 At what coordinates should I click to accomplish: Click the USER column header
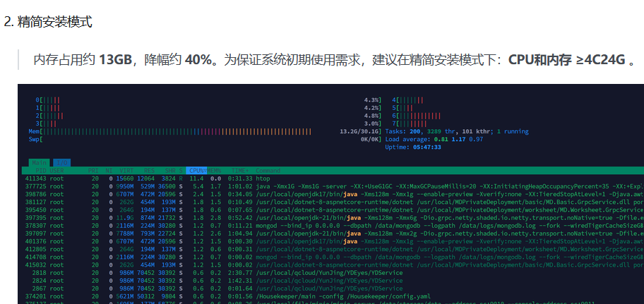pos(56,170)
